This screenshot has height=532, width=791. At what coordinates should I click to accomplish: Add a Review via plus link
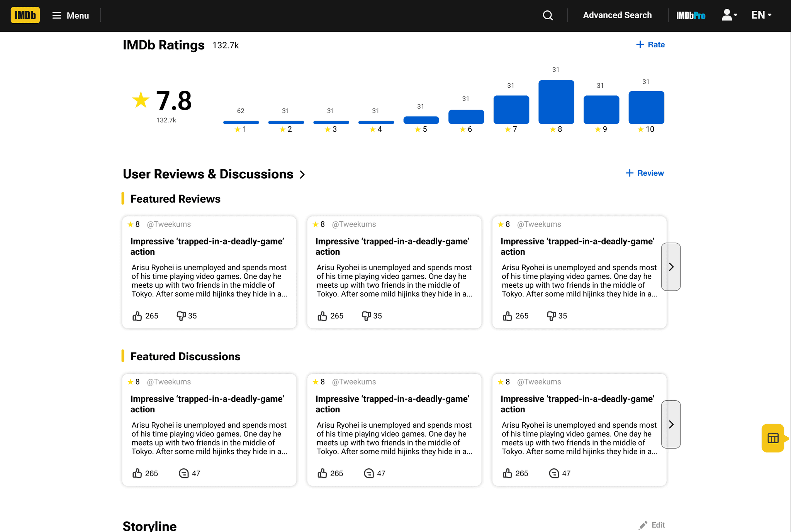[645, 173]
